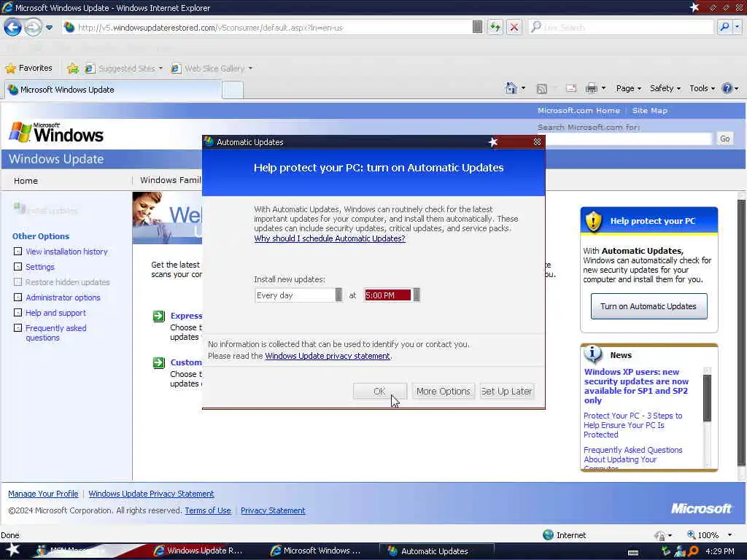This screenshot has height=560, width=747.
Task: Refresh the page with the green arrows icon
Action: tap(495, 27)
